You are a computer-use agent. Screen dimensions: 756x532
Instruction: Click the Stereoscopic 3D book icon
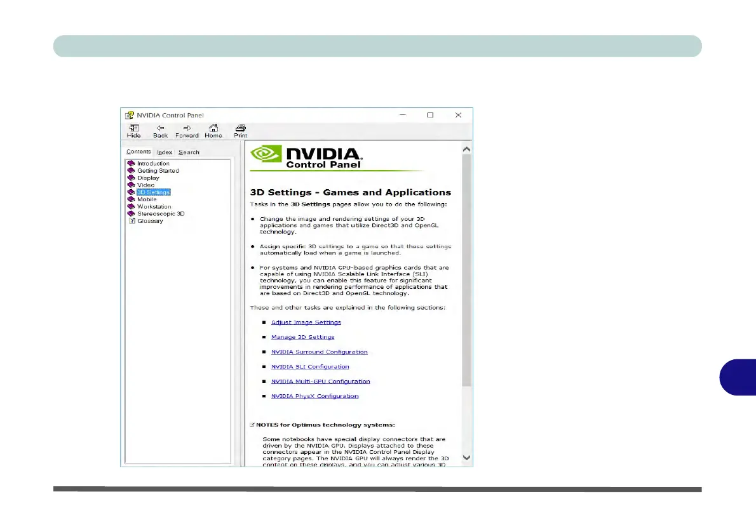pyautogui.click(x=131, y=213)
